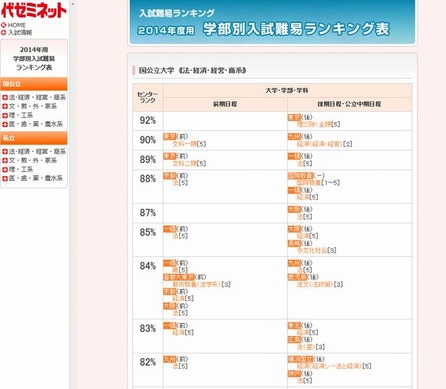Open 法(昼)[3] link in 83% row
The height and width of the screenshot is (389, 446).
point(310,347)
